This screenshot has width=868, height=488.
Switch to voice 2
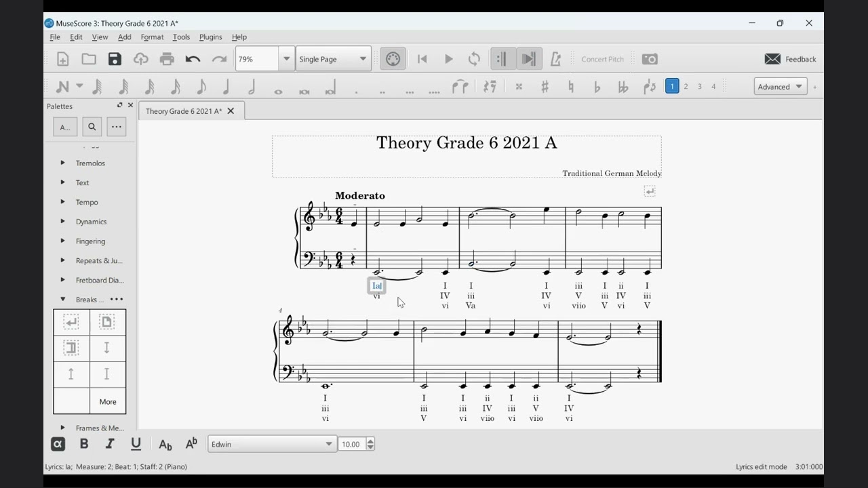point(686,87)
